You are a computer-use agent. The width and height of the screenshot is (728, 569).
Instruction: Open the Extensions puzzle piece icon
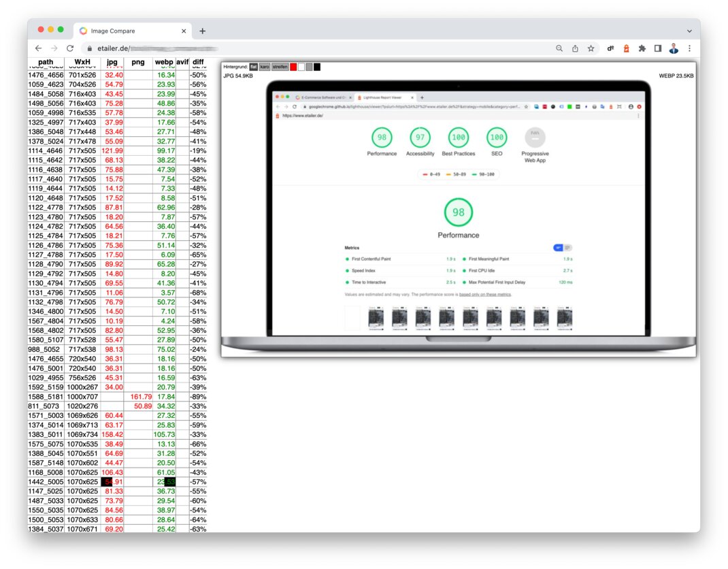tap(642, 48)
